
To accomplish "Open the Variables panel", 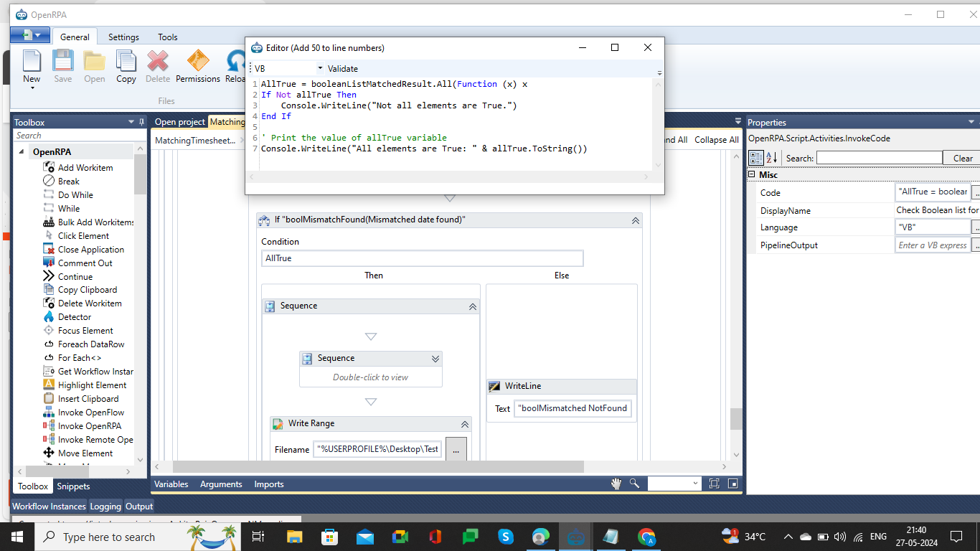I will point(171,484).
